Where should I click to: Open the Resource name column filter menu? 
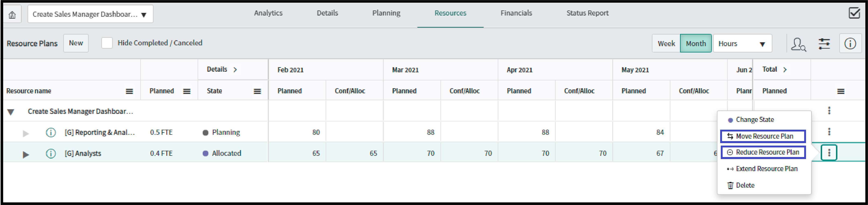tap(129, 91)
